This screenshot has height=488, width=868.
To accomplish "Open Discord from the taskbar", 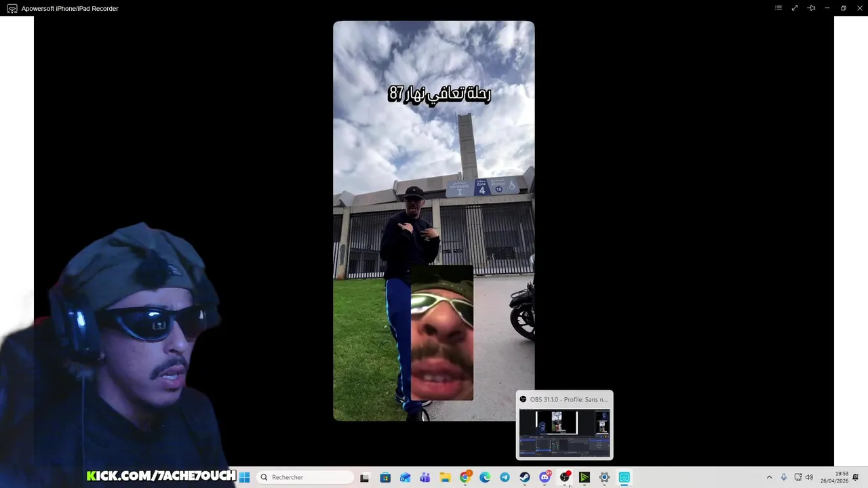I will pyautogui.click(x=545, y=477).
